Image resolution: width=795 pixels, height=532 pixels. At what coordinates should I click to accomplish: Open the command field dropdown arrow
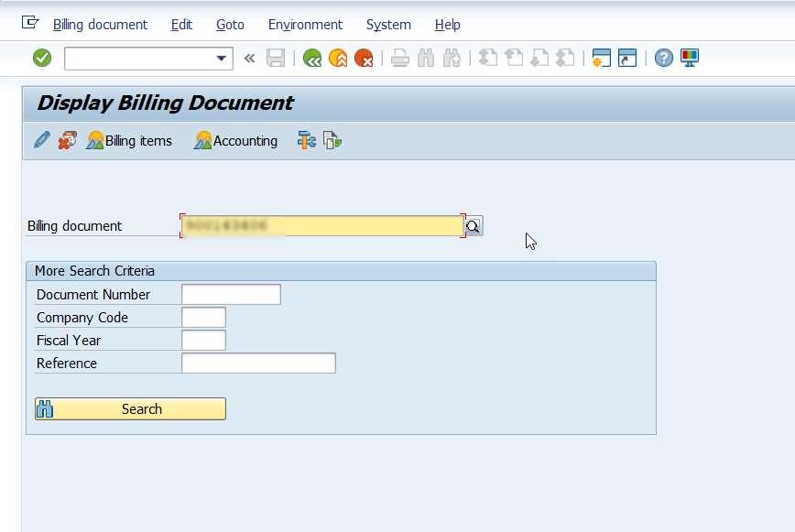click(221, 59)
